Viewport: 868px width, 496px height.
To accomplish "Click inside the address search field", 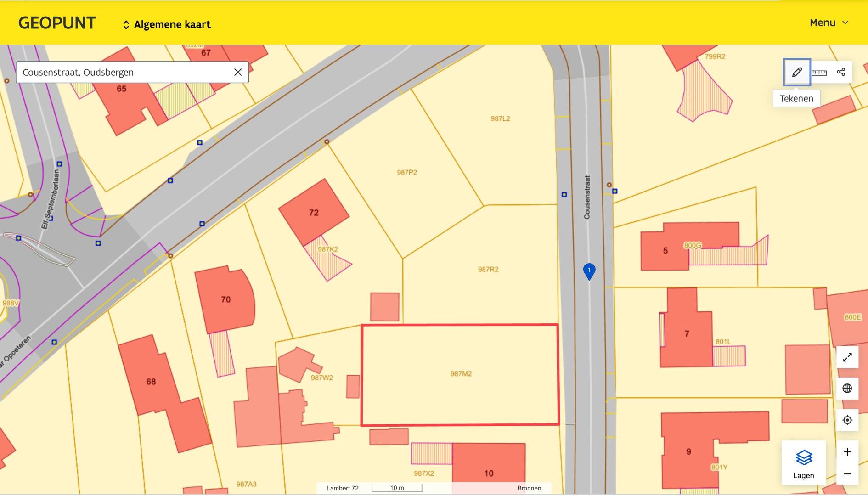I will pyautogui.click(x=124, y=73).
